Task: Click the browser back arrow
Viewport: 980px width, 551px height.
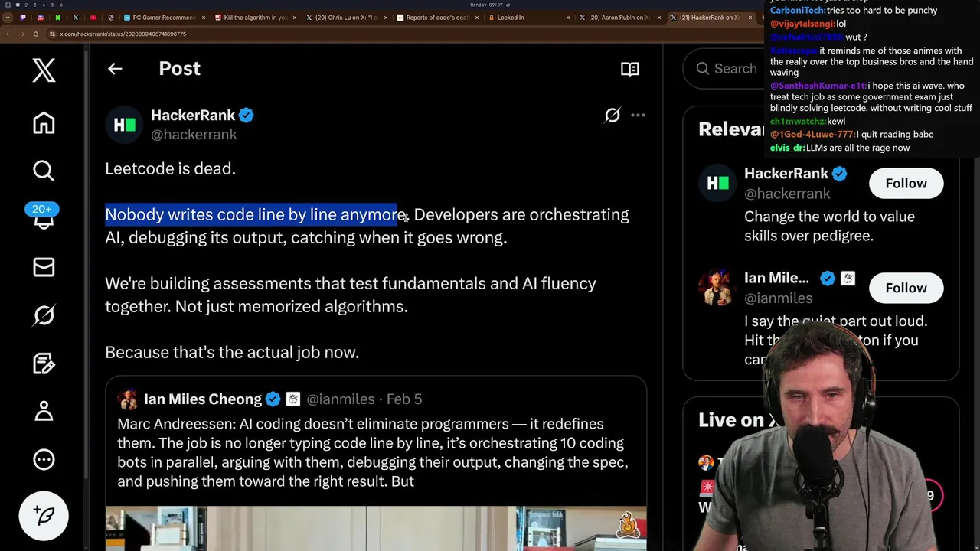Action: (x=8, y=34)
